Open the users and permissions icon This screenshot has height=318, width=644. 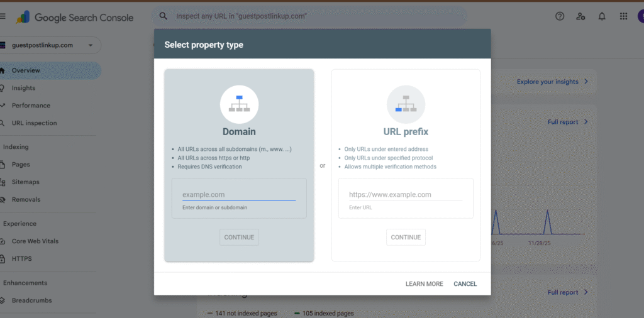tap(581, 16)
